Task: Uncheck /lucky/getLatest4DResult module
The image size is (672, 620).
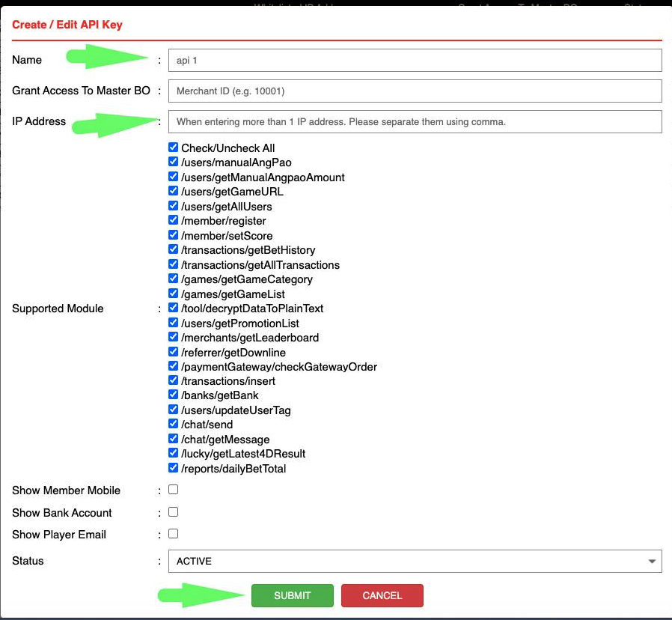Action: [x=173, y=453]
